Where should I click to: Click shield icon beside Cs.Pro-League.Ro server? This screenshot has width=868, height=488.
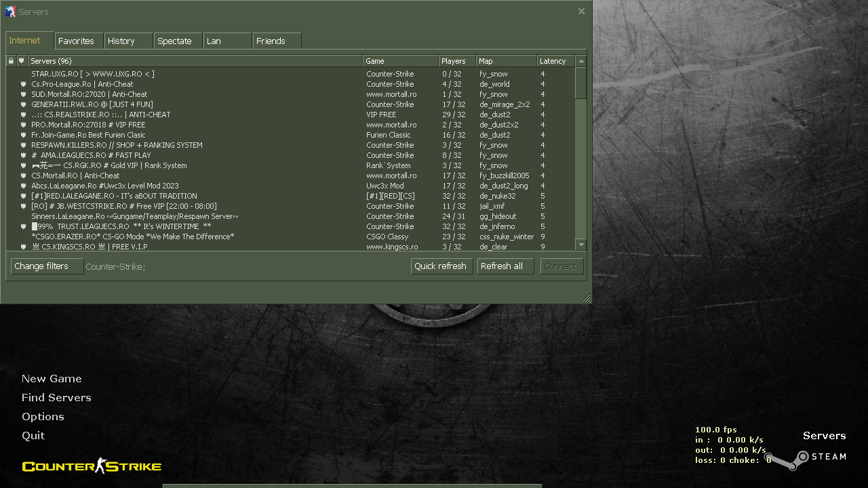pyautogui.click(x=23, y=84)
